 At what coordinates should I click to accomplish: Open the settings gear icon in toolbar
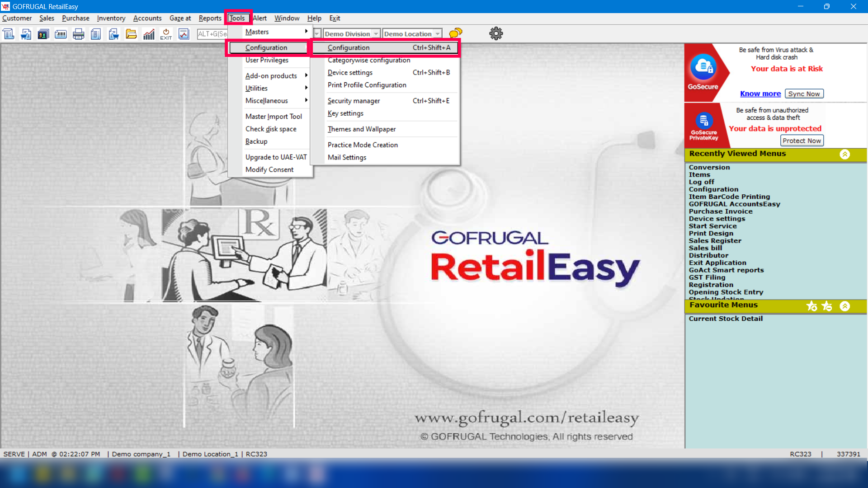[x=496, y=33]
